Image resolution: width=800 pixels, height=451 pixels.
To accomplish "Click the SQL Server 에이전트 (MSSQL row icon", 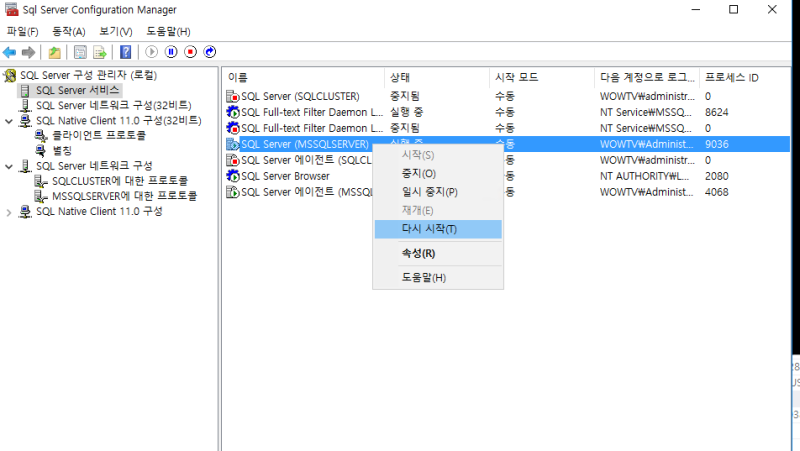I will pos(233,192).
